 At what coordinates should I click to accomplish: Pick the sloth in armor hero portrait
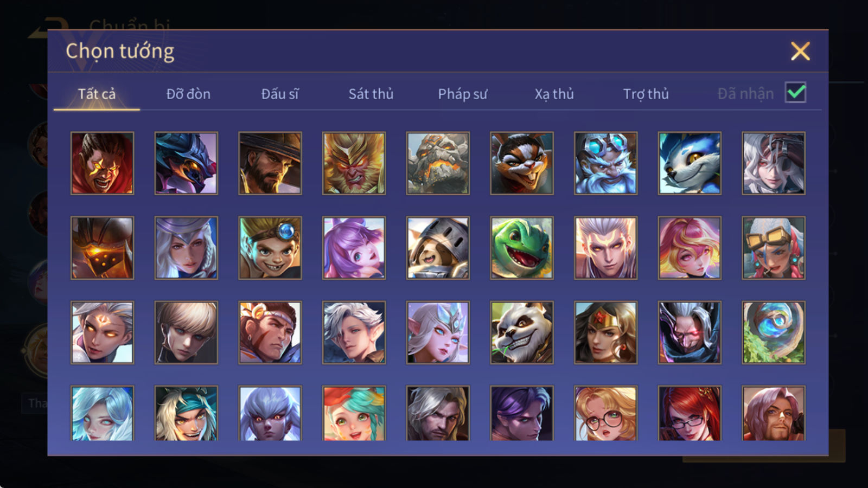438,248
